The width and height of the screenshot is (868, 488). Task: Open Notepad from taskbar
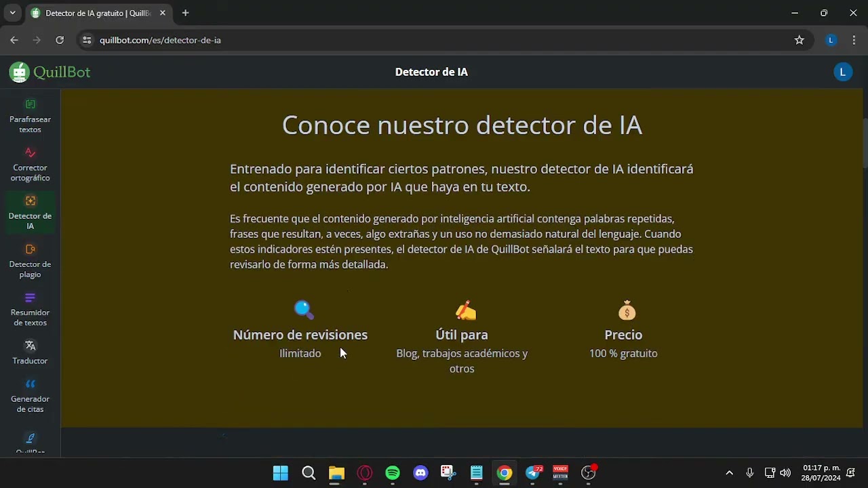[477, 473]
